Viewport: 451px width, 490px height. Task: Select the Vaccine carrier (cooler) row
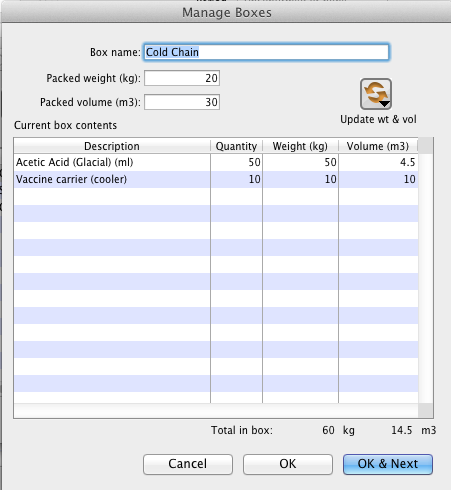[216, 179]
